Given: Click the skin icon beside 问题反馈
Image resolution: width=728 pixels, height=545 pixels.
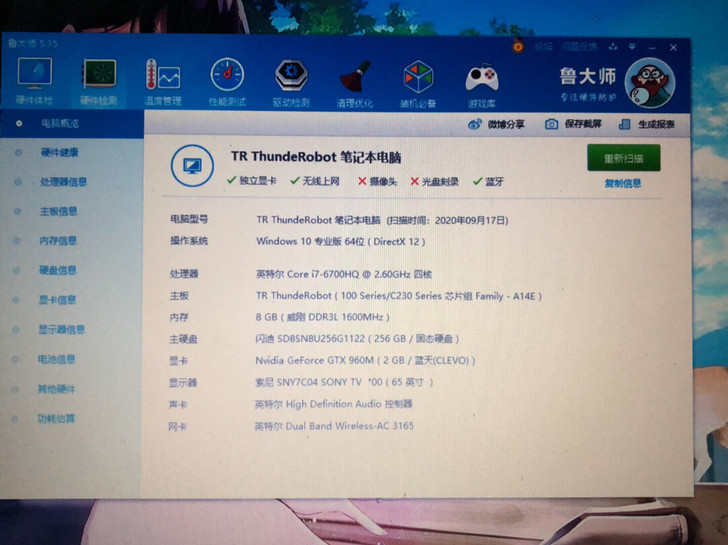Looking at the screenshot, I should (613, 47).
